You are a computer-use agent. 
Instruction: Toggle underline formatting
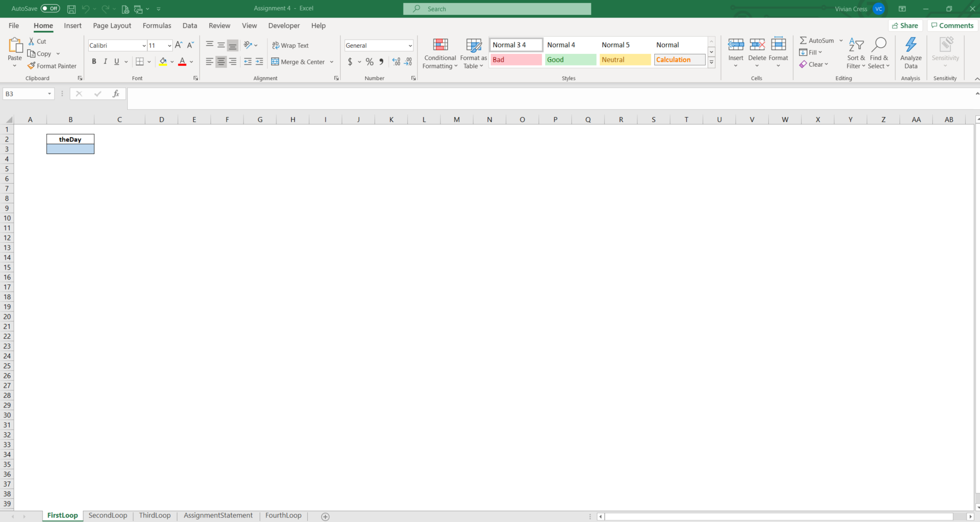[116, 62]
